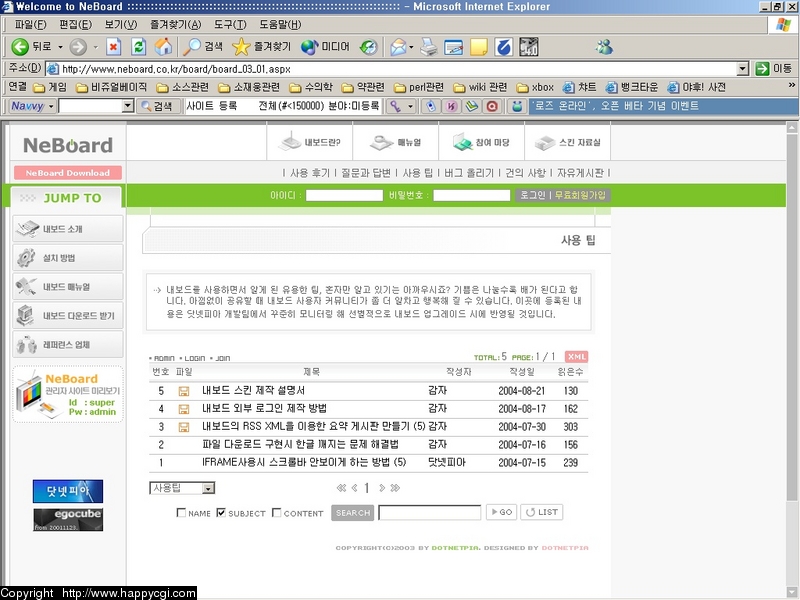The height and width of the screenshot is (600, 800).
Task: Open the 미디어 media pane
Action: pos(325,47)
